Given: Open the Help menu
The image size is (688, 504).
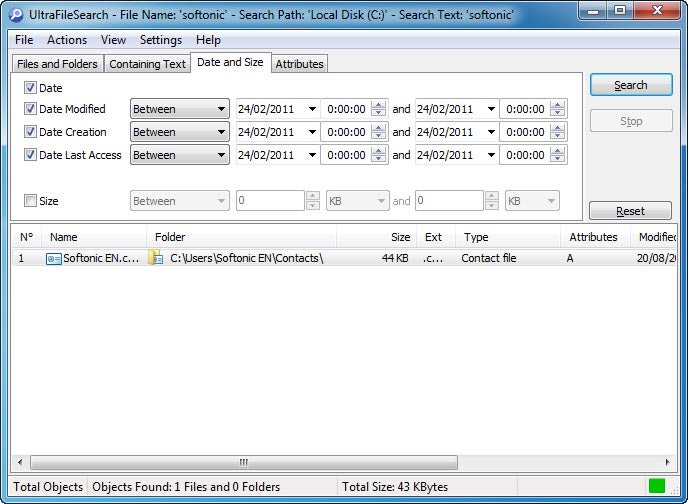Looking at the screenshot, I should click(x=208, y=40).
